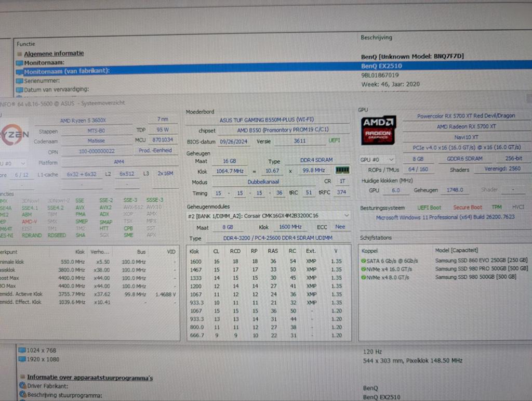Click the monitor icon beside 1920 x 1080
This screenshot has height=401, width=532.
pos(22,359)
